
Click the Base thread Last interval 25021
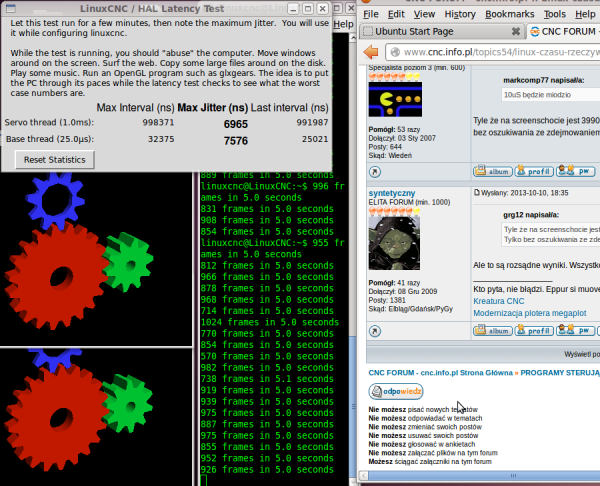click(x=315, y=139)
